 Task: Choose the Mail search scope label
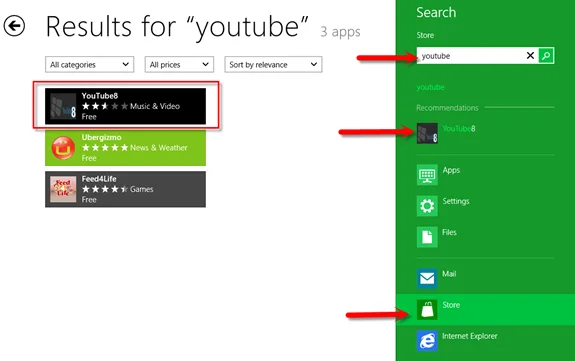point(449,274)
